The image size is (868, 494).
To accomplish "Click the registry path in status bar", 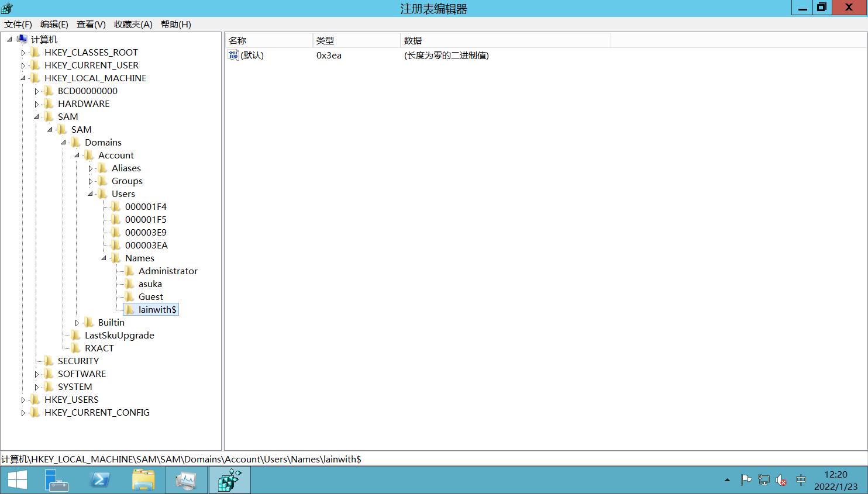I will [181, 459].
